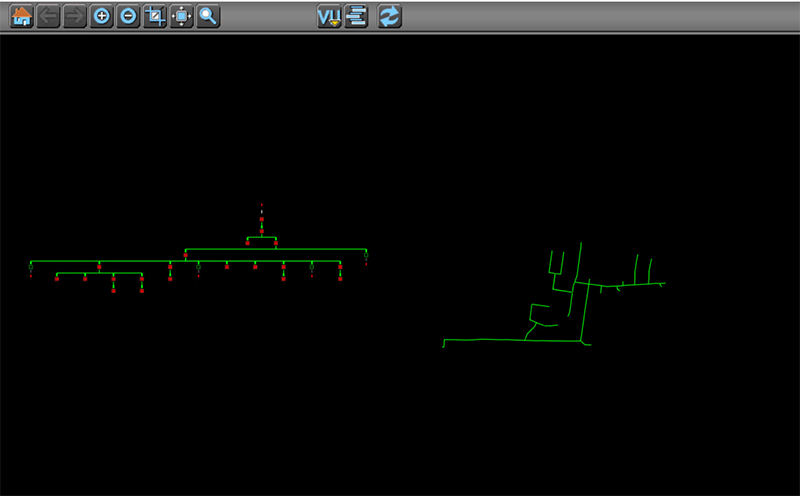Open the VU dropdown menu

(x=329, y=16)
